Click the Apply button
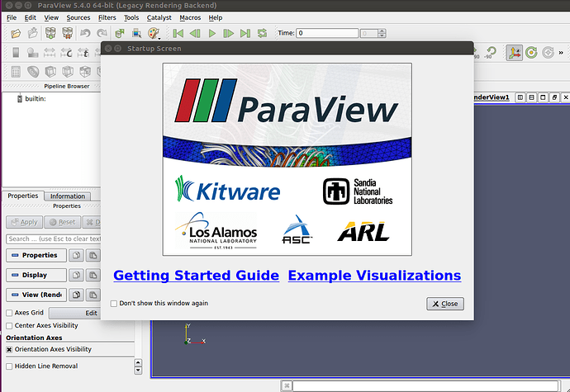The width and height of the screenshot is (570, 392). (x=24, y=222)
